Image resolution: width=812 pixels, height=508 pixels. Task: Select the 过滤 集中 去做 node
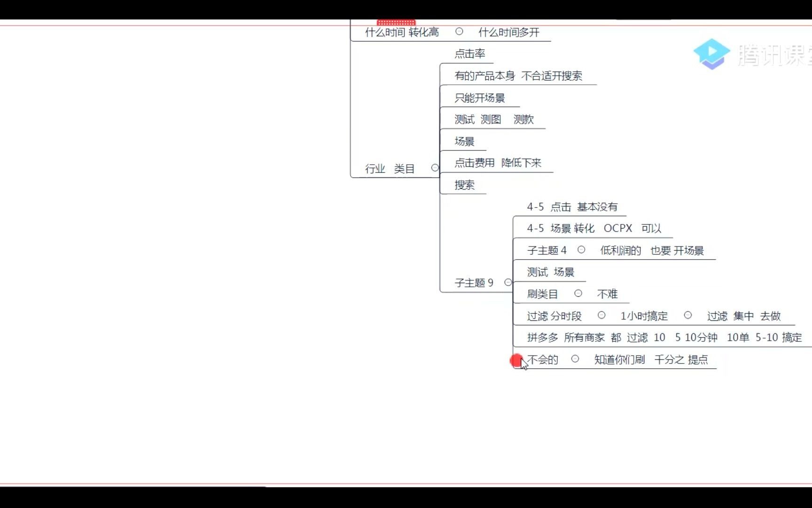(744, 316)
